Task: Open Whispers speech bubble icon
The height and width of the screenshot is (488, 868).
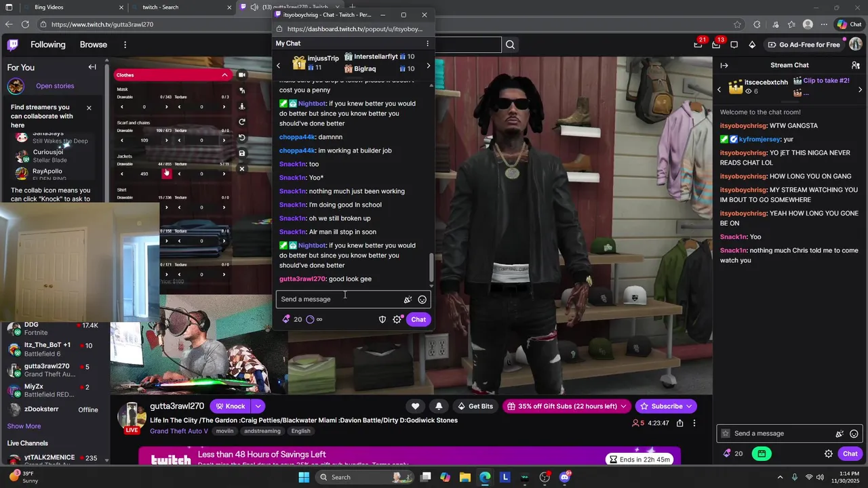Action: tap(734, 45)
